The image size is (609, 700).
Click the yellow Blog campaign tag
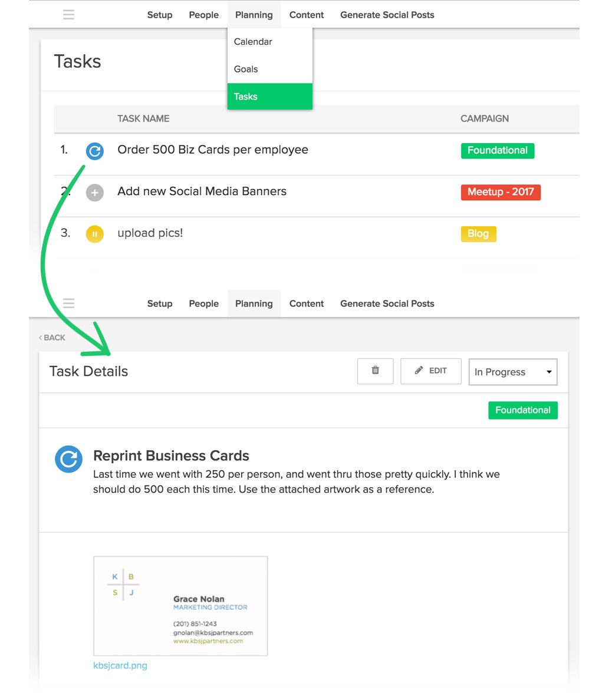point(478,233)
